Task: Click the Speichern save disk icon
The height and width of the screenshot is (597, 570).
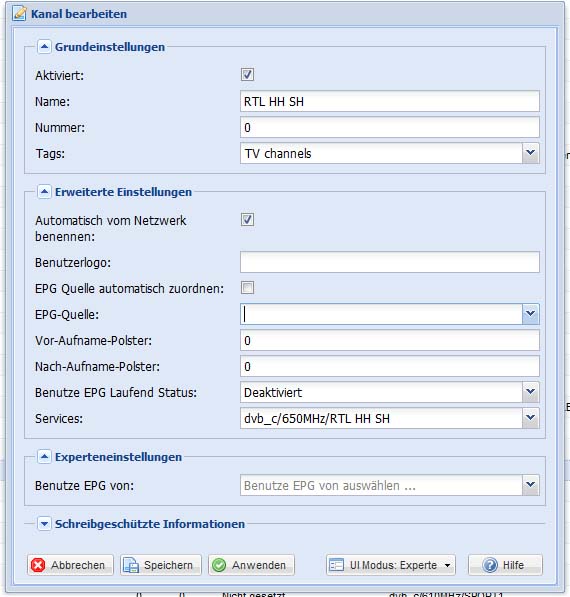Action: 131,565
